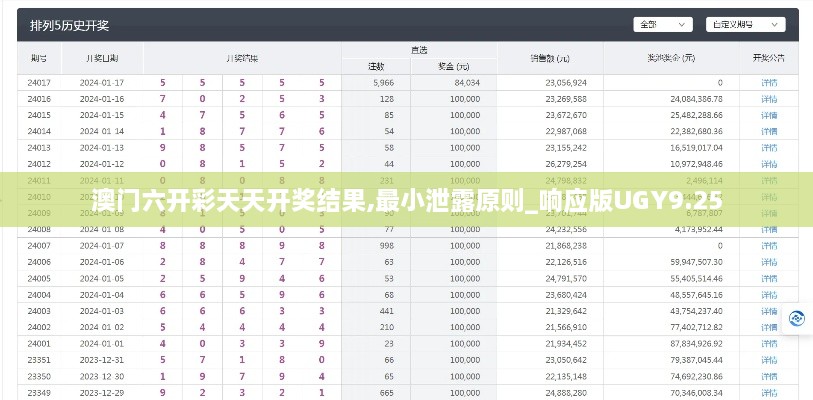Click the 开奖结果 column header

click(x=242, y=59)
